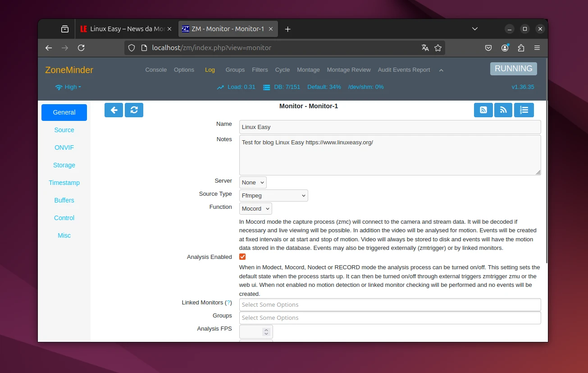Reload the page in browser toolbar

(81, 48)
